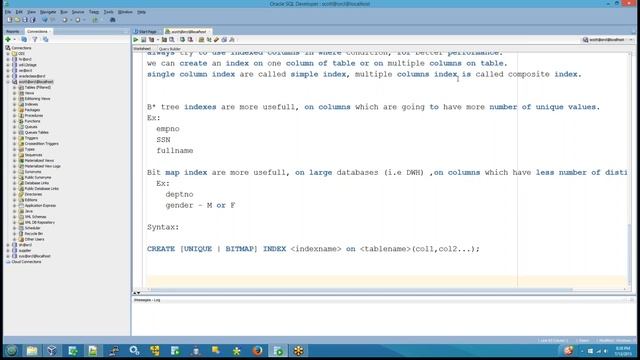Select Other Users in the tree
Image resolution: width=640 pixels, height=360 pixels.
point(34,239)
